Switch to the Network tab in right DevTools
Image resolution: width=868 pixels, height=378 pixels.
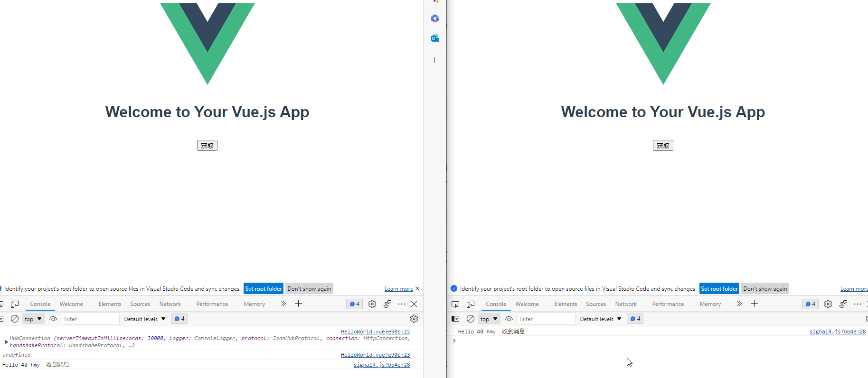[626, 304]
